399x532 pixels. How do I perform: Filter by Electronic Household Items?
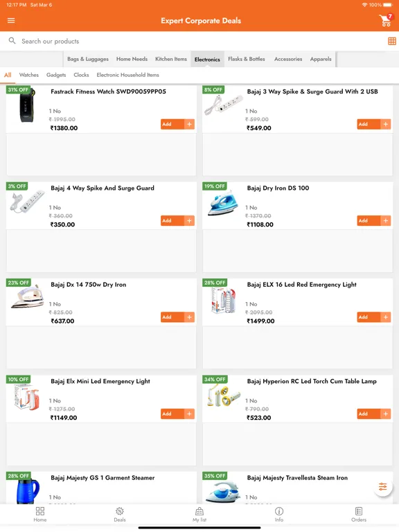pos(127,75)
